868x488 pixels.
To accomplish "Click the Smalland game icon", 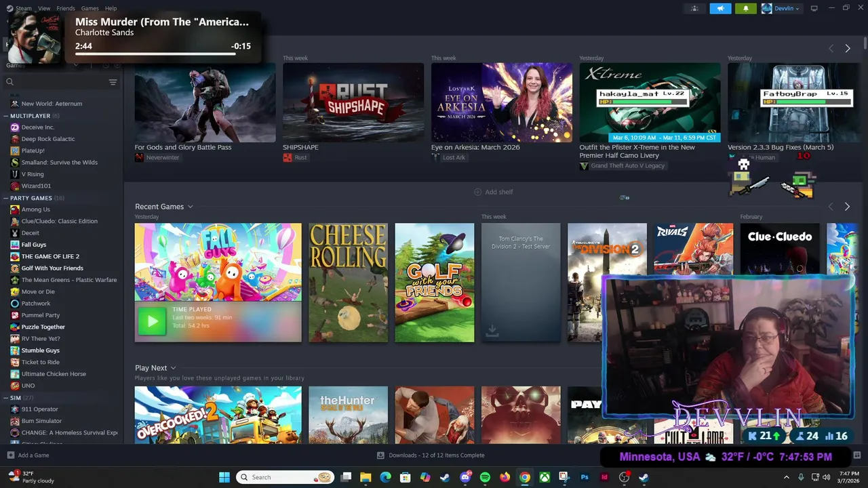I will click(x=15, y=162).
